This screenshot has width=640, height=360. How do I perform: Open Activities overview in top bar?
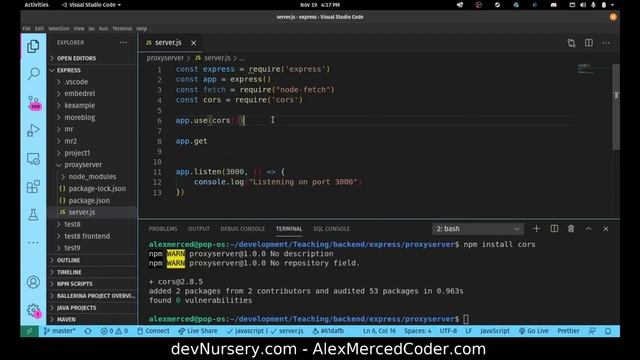coord(36,5)
